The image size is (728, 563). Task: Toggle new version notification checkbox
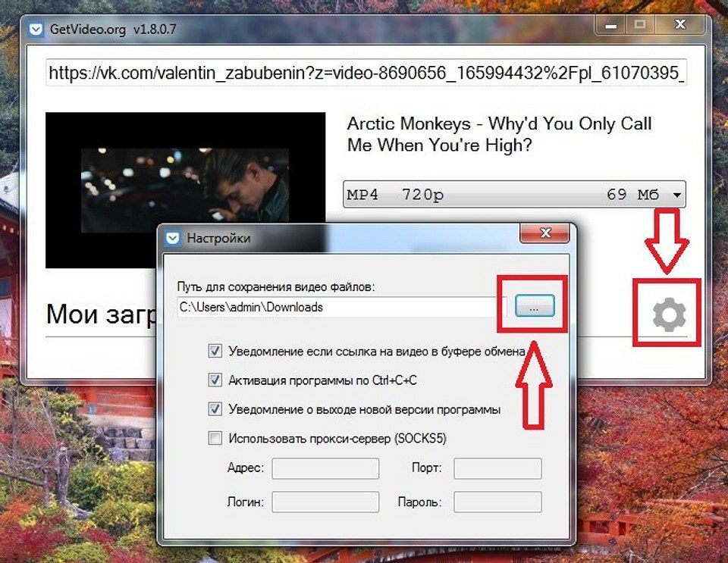pos(215,409)
